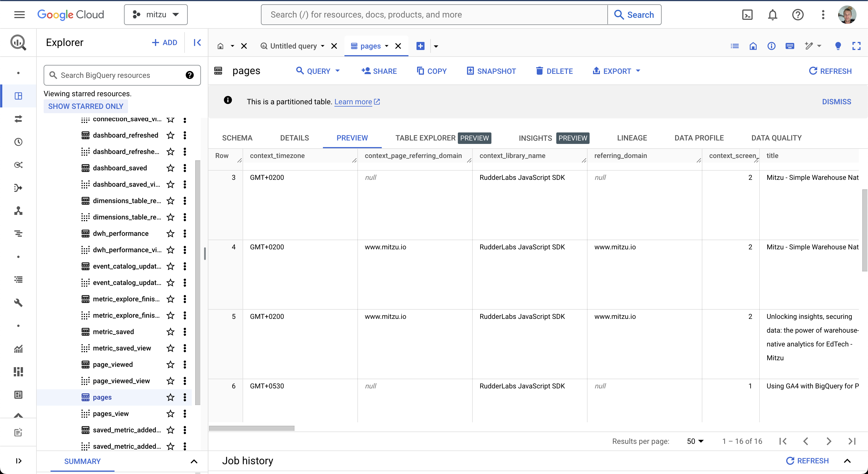
Task: Open results per page dropdown
Action: (695, 441)
